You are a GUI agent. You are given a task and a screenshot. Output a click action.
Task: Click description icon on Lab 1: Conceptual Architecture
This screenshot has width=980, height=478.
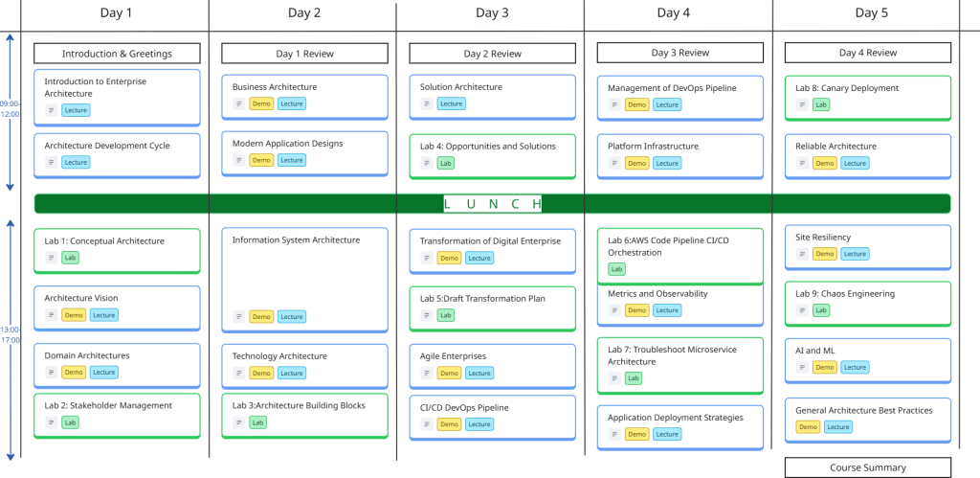[x=52, y=258]
